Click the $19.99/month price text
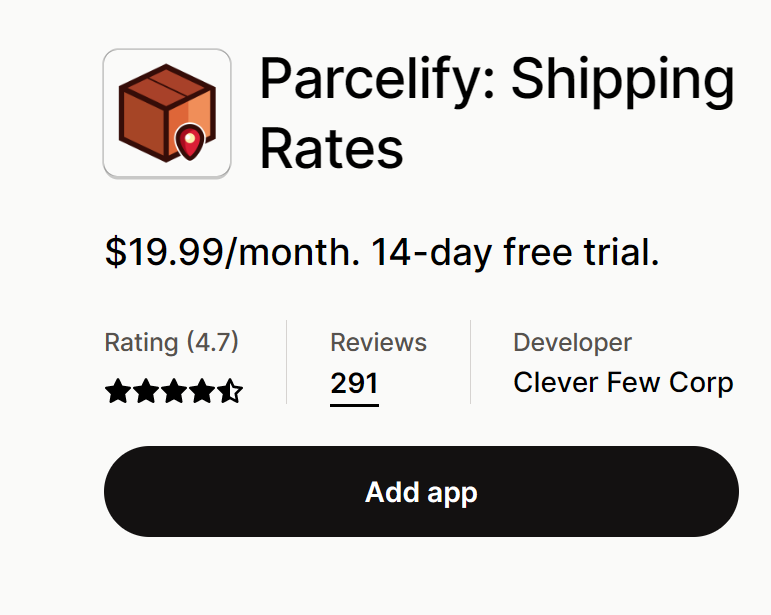This screenshot has width=771, height=615. coord(232,252)
